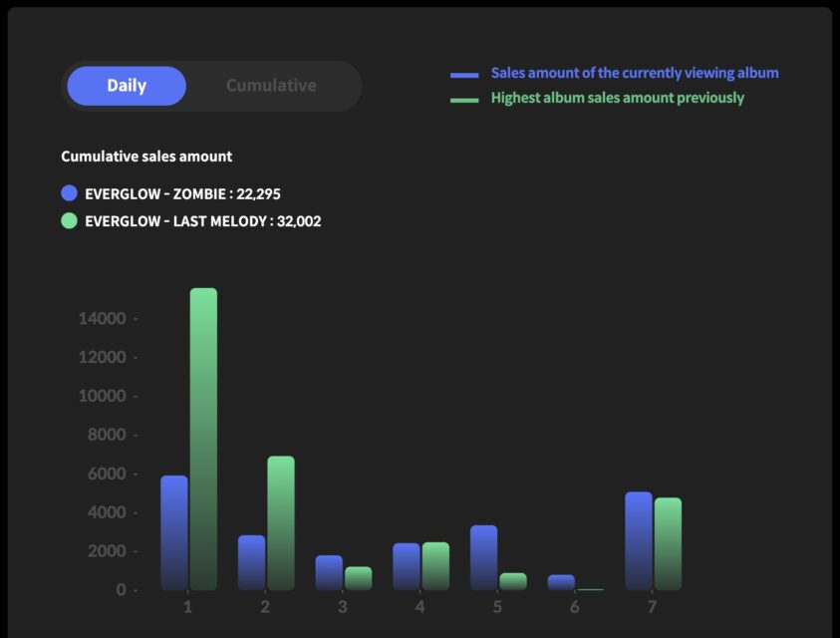840x638 pixels.
Task: Click the blue EVERGLOW - ZOMBIE legend dot
Action: [x=68, y=192]
